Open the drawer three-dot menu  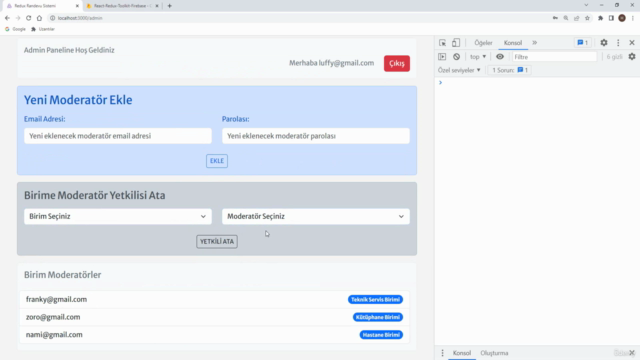[x=442, y=353]
